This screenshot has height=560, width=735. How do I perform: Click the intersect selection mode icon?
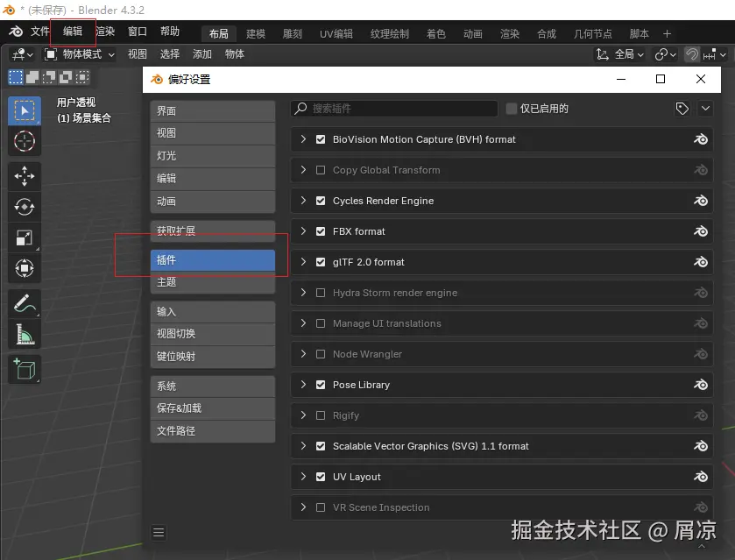[x=82, y=77]
